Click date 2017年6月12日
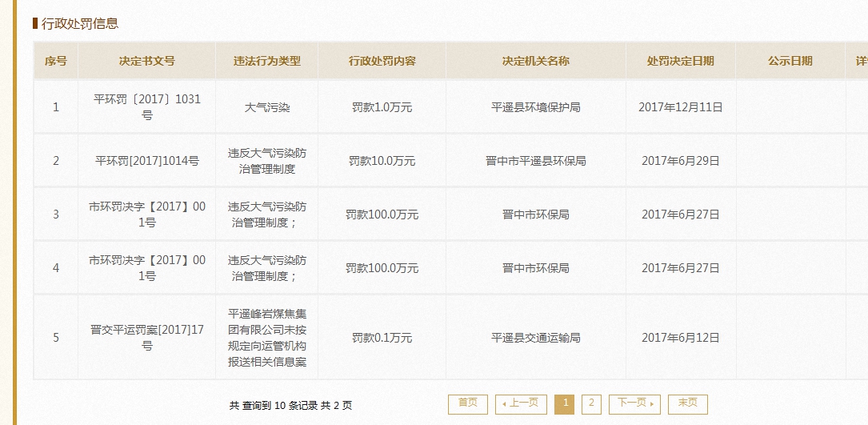 coord(680,338)
